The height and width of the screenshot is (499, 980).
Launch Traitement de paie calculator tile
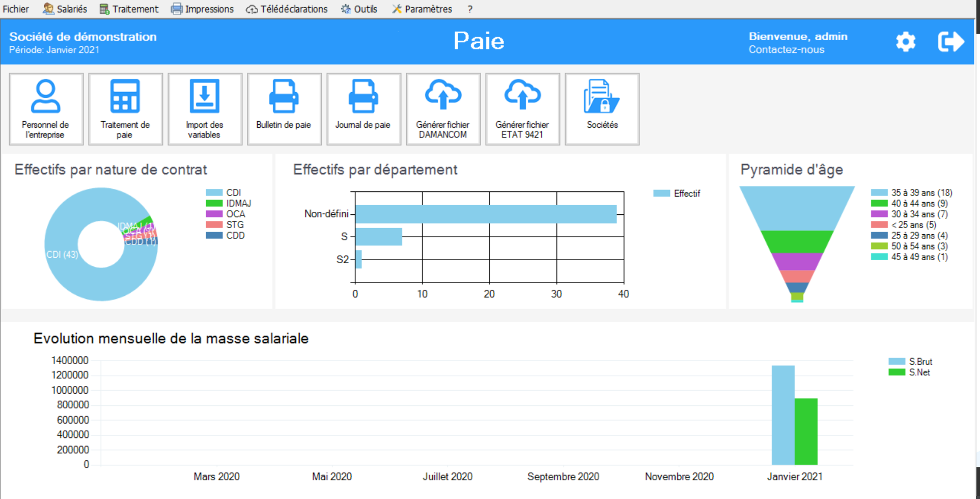tap(125, 109)
